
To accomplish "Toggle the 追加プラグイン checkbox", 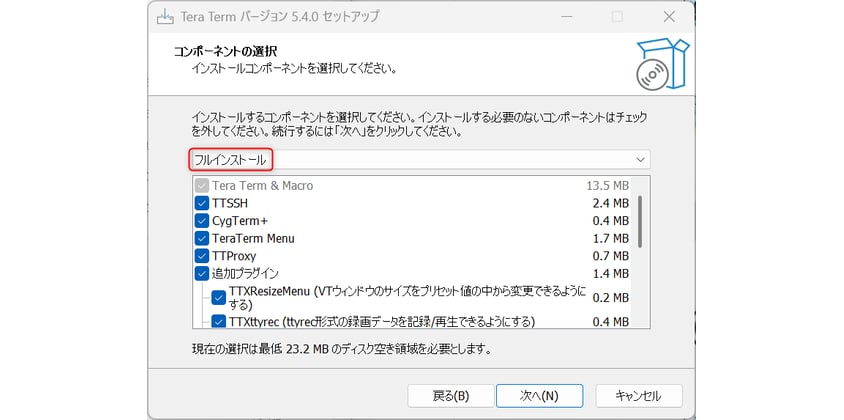I will point(202,274).
